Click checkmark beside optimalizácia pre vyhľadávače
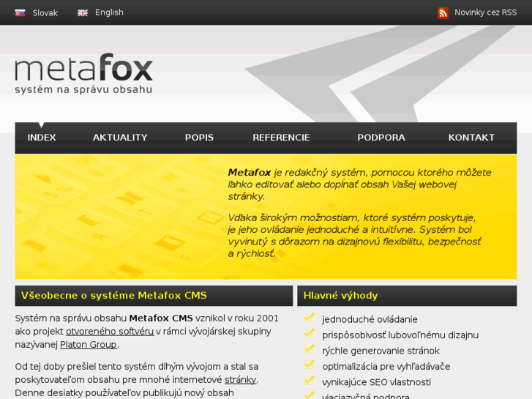This screenshot has height=399, width=532. pos(309,365)
